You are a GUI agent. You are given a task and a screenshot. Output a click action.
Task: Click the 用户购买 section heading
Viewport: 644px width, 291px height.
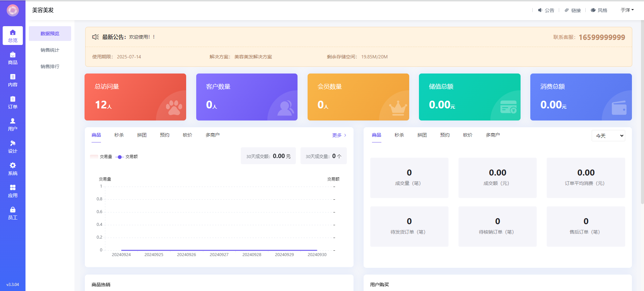point(379,285)
